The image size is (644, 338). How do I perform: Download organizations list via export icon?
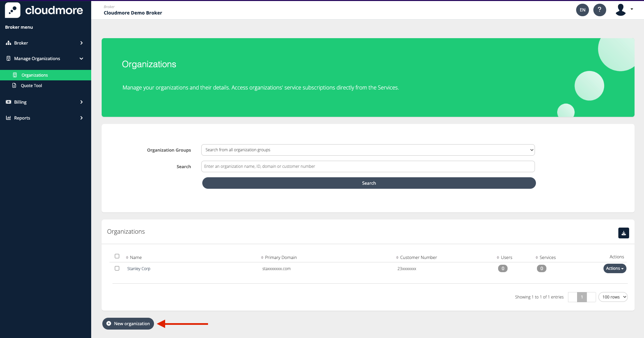pos(623,233)
